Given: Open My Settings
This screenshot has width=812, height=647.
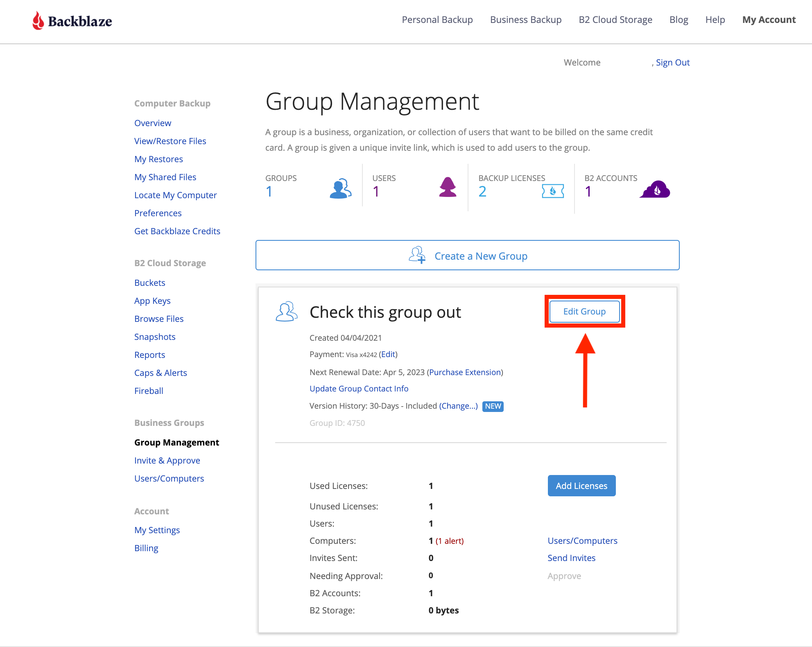Looking at the screenshot, I should coord(157,530).
